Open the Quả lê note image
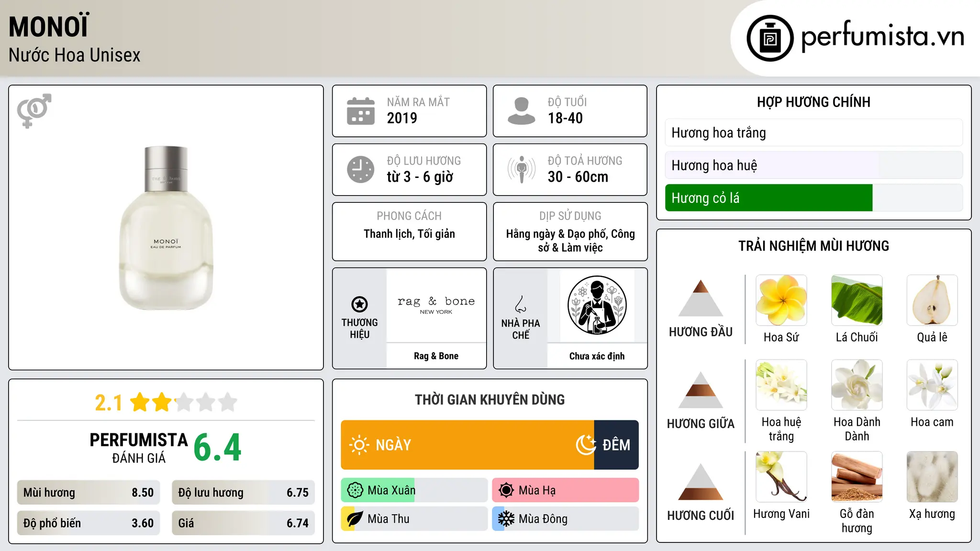This screenshot has width=980, height=551. point(932,300)
